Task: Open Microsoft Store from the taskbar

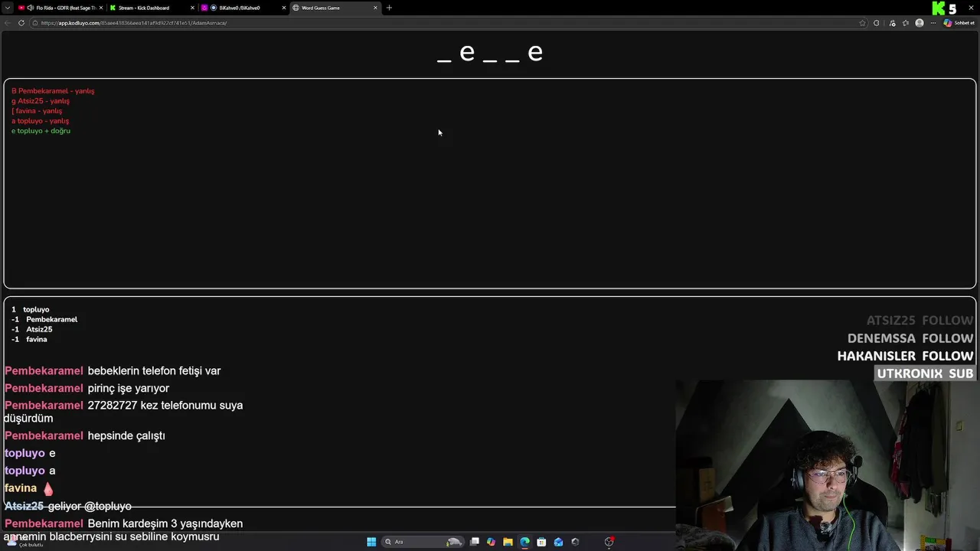Action: (x=541, y=542)
